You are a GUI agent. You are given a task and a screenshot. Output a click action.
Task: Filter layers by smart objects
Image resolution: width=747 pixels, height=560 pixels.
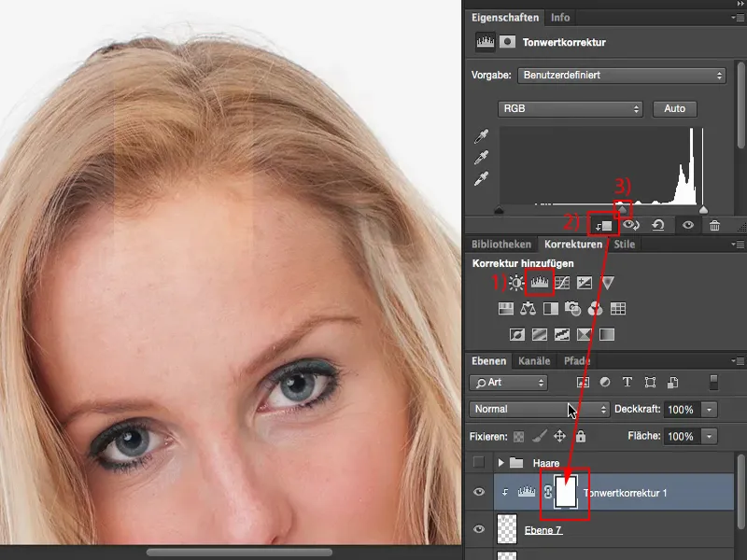[x=672, y=383]
